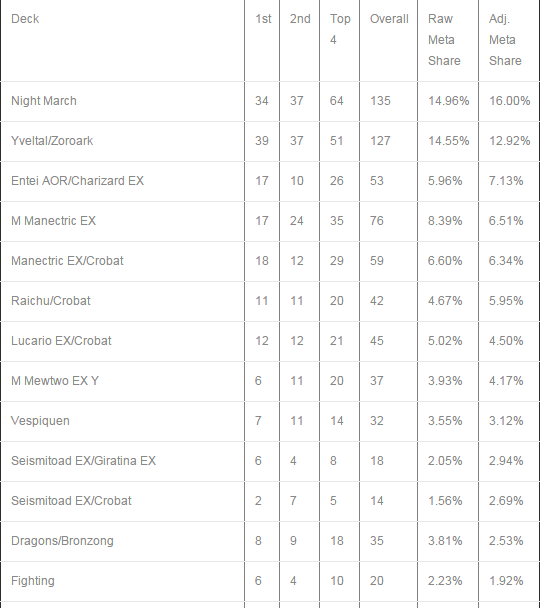Select the Seismitoad EX/Crobat row label
This screenshot has height=608, width=541.
pos(71,500)
